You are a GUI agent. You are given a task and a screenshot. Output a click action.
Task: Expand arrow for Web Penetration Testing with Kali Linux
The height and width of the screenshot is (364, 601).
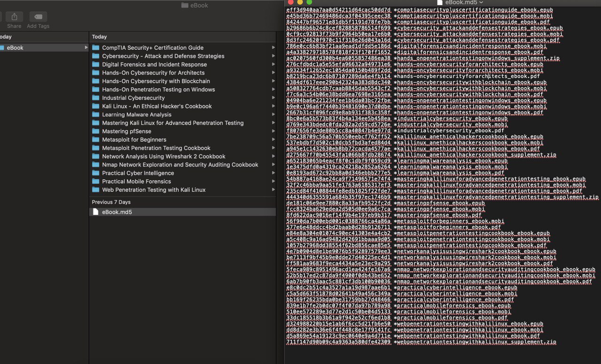pos(274,190)
